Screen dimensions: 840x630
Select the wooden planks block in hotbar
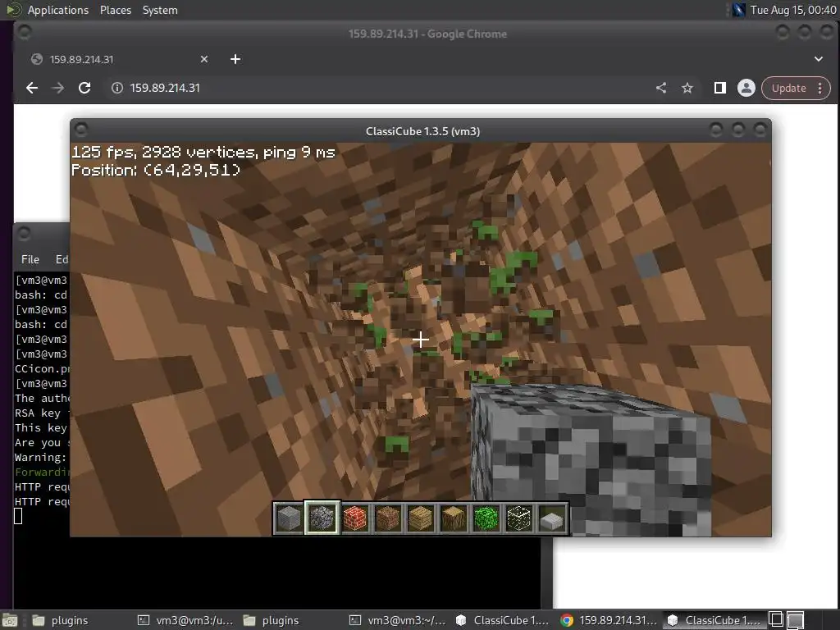point(421,518)
